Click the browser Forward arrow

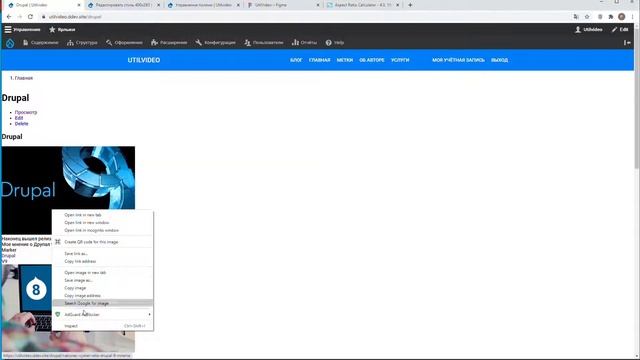coord(20,17)
